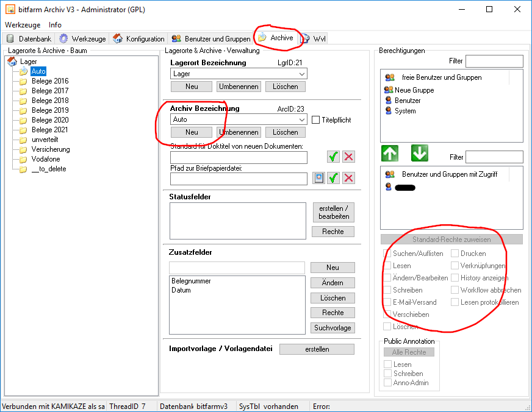
Task: Click the lower Berechtigungen Filter field
Action: coord(494,157)
